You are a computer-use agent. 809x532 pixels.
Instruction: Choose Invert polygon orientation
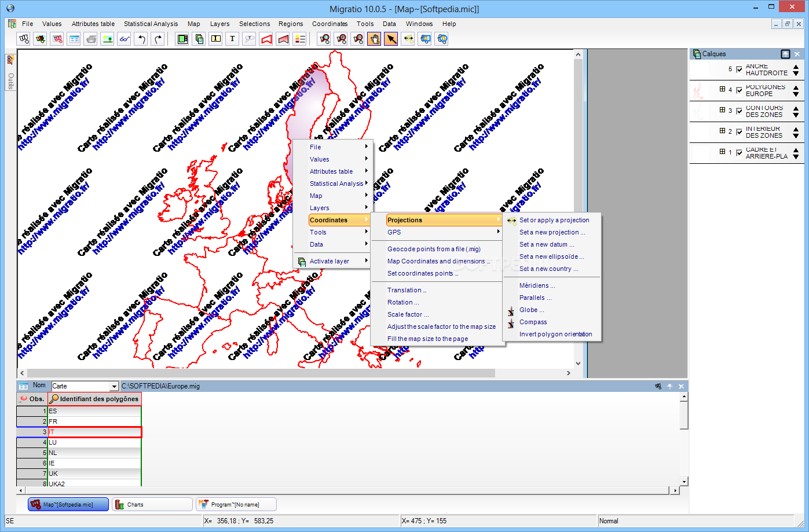[x=555, y=334]
